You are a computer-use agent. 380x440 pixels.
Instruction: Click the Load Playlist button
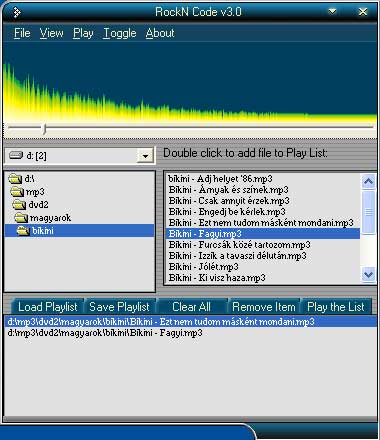[47, 307]
